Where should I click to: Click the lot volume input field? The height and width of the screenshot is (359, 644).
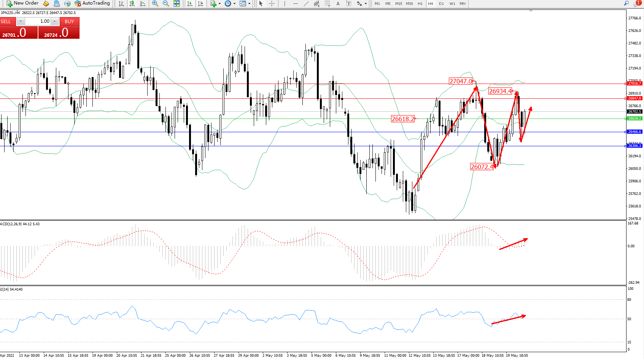(x=38, y=21)
